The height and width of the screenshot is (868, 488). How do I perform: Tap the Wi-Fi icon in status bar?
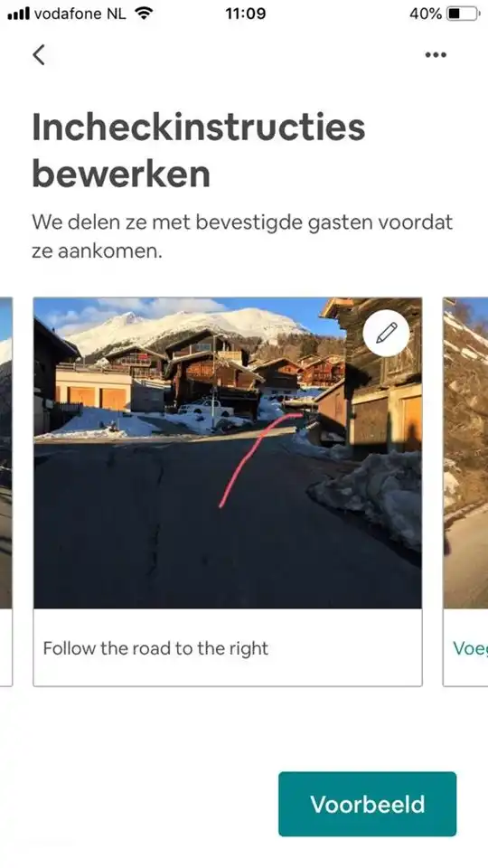coord(144,14)
